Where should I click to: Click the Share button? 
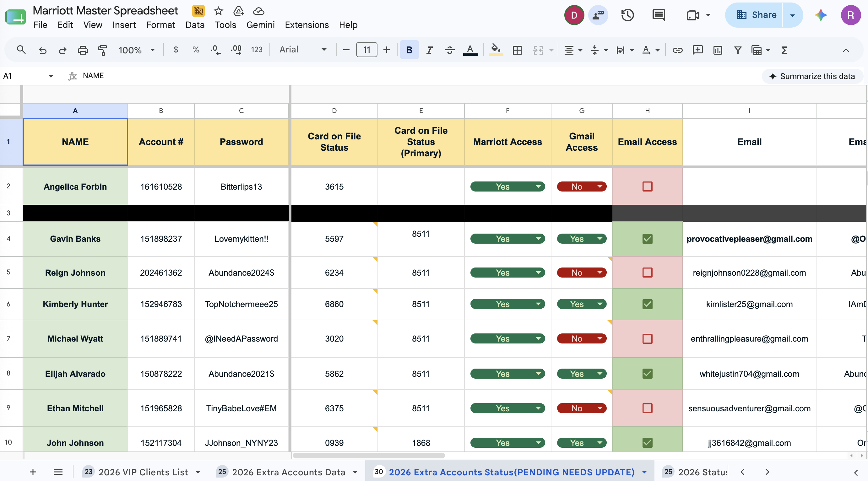click(754, 15)
